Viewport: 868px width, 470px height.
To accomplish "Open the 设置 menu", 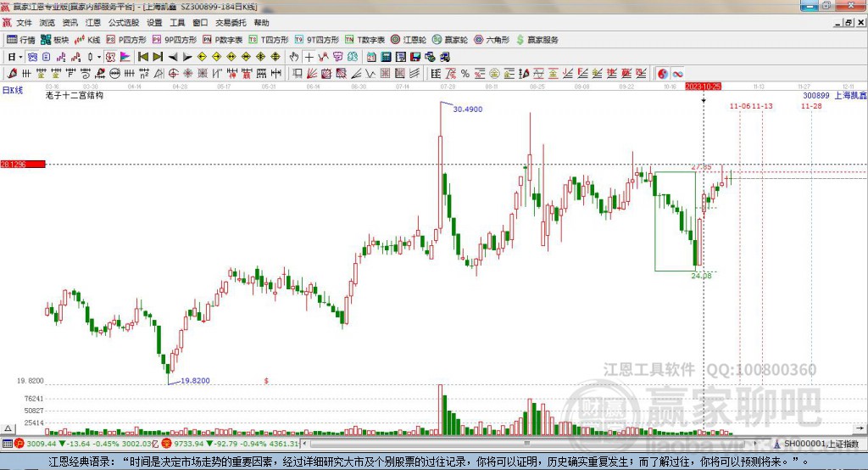I will [x=154, y=23].
